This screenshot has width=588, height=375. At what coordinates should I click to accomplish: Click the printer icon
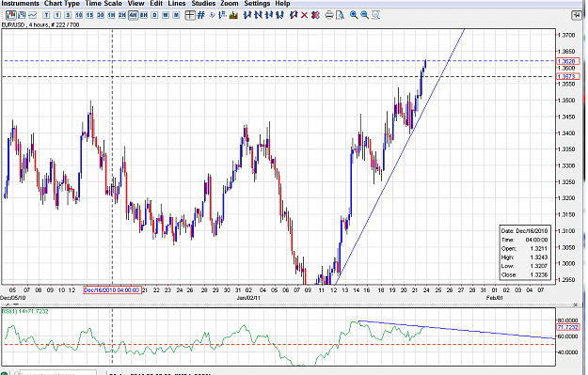(x=329, y=15)
